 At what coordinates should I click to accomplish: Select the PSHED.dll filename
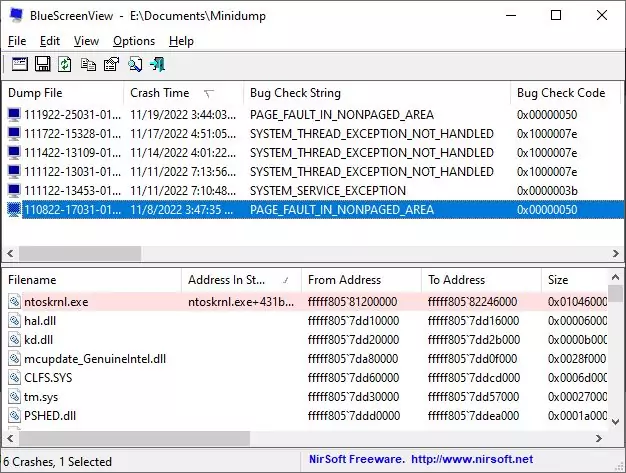coord(50,416)
